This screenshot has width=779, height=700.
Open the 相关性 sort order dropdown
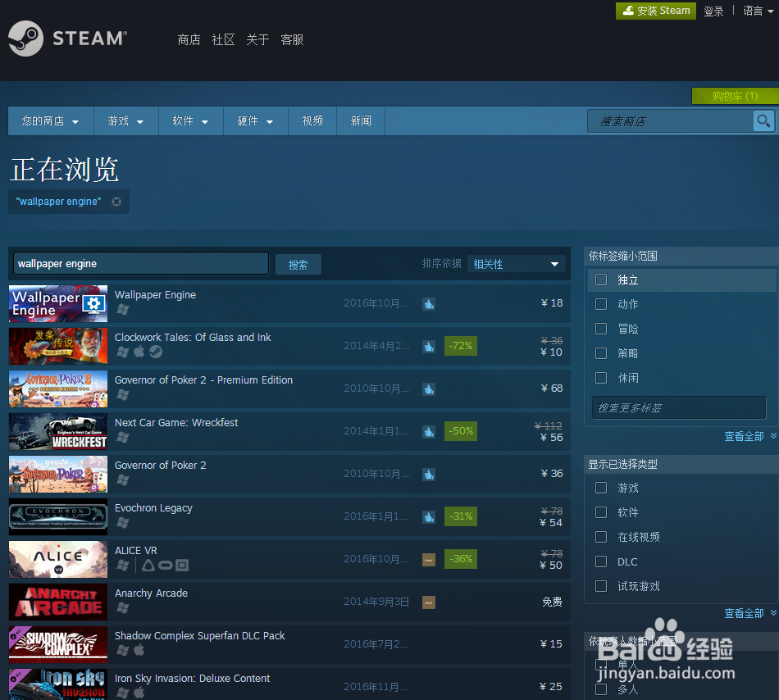pyautogui.click(x=516, y=264)
